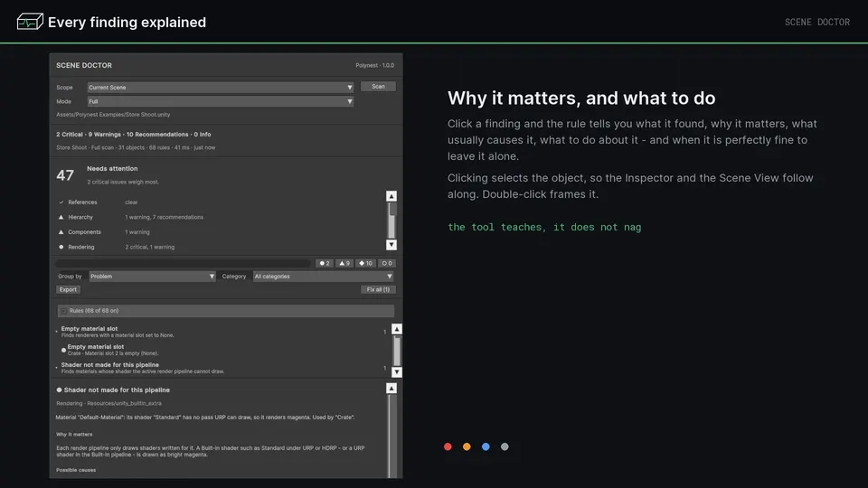Open the All categories dropdown
This screenshot has height=488, width=868.
click(324, 277)
